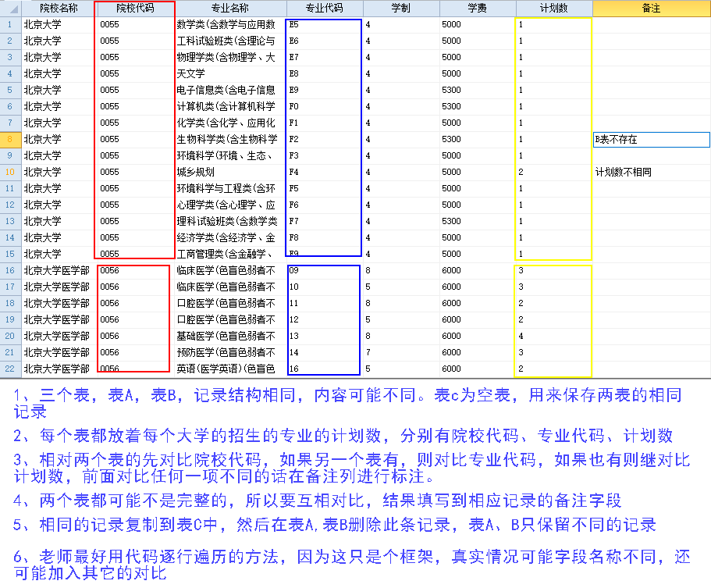Click the select-all corner of the grid

pos(10,8)
